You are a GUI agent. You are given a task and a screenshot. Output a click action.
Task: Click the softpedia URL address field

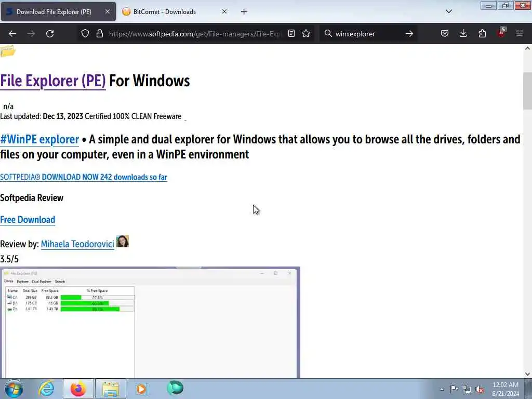tap(195, 34)
